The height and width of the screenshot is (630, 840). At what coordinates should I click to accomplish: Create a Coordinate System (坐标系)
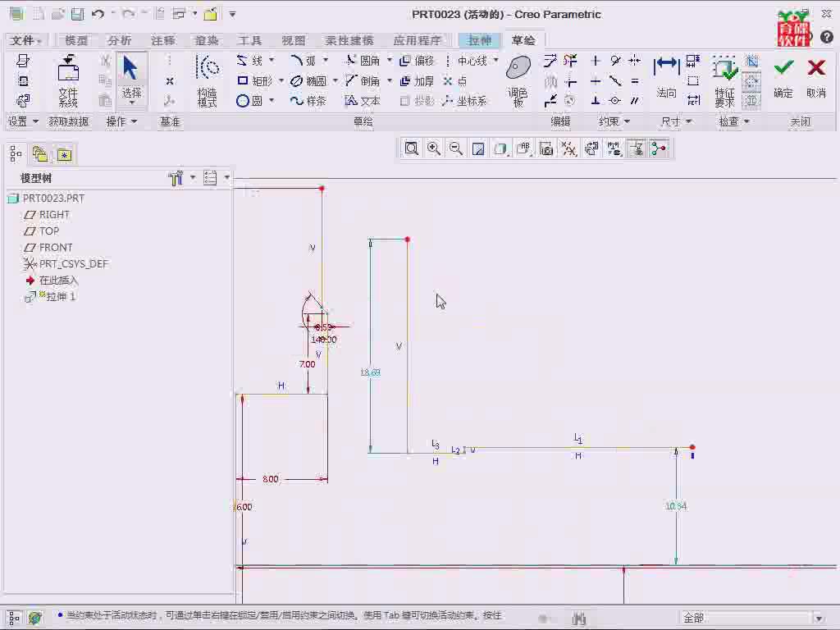[464, 101]
